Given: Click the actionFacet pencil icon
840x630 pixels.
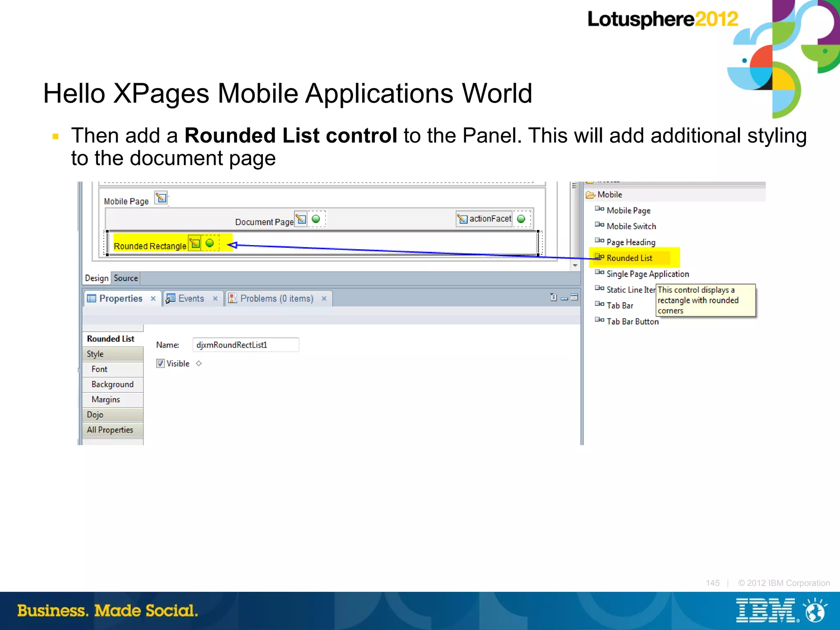Looking at the screenshot, I should [x=462, y=219].
